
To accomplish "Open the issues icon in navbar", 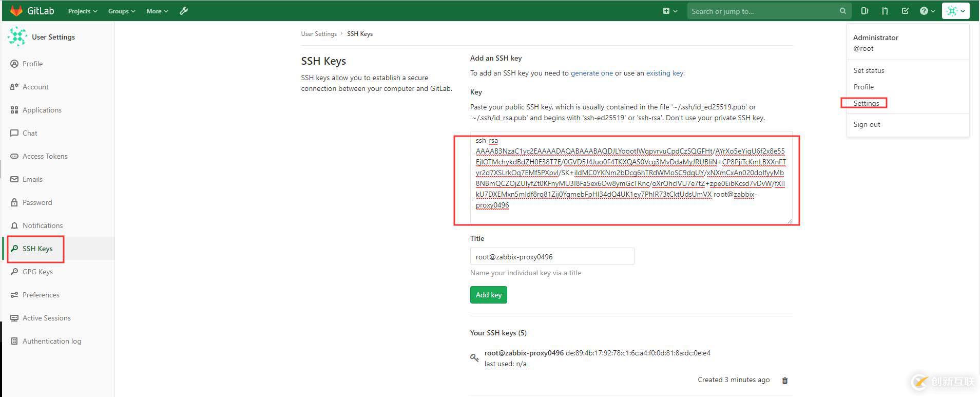I will pos(864,11).
